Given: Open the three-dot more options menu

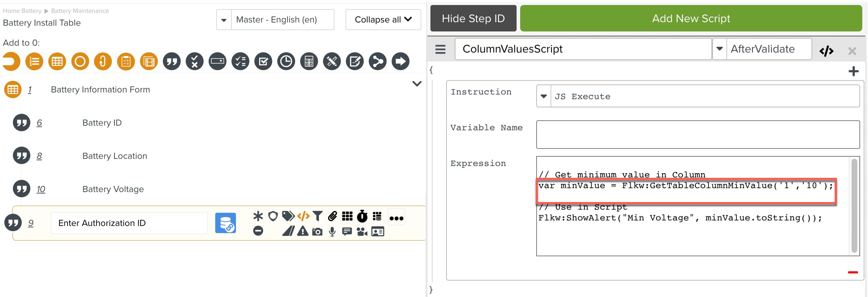Looking at the screenshot, I should pos(396,218).
